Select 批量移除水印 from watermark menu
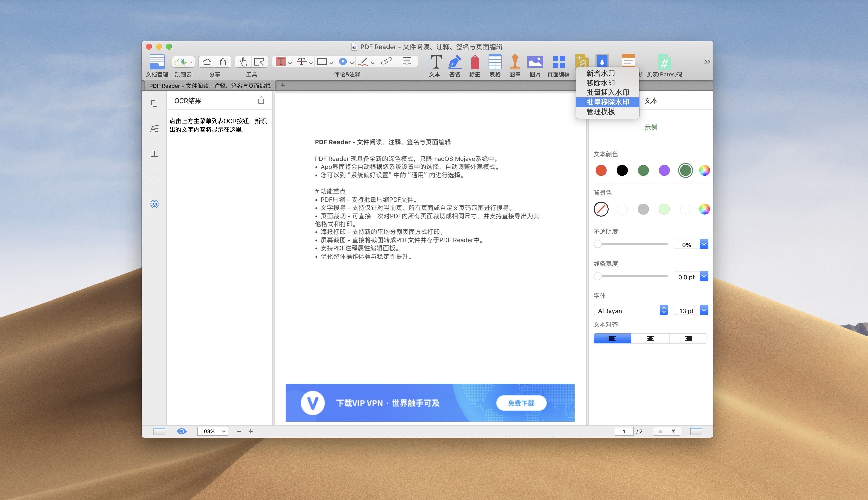Screen dimensions: 868x500 [x=607, y=102]
